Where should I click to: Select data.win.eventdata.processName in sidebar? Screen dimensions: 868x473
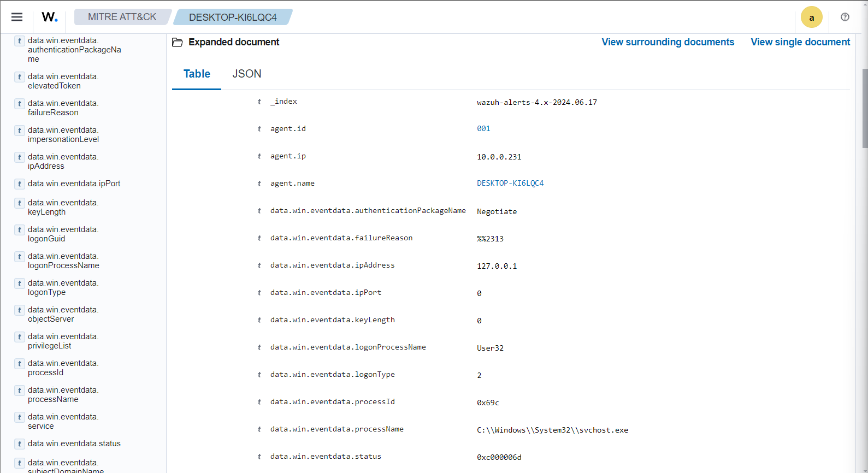[x=63, y=394]
